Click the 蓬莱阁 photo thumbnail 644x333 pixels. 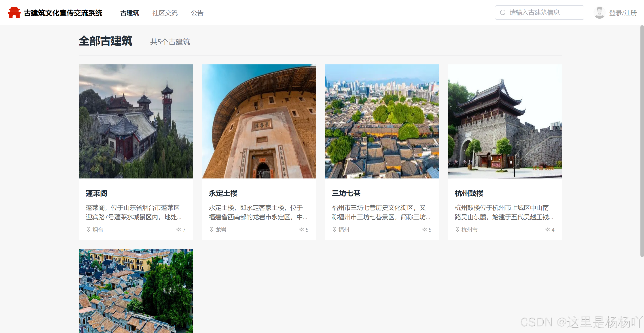(x=136, y=121)
